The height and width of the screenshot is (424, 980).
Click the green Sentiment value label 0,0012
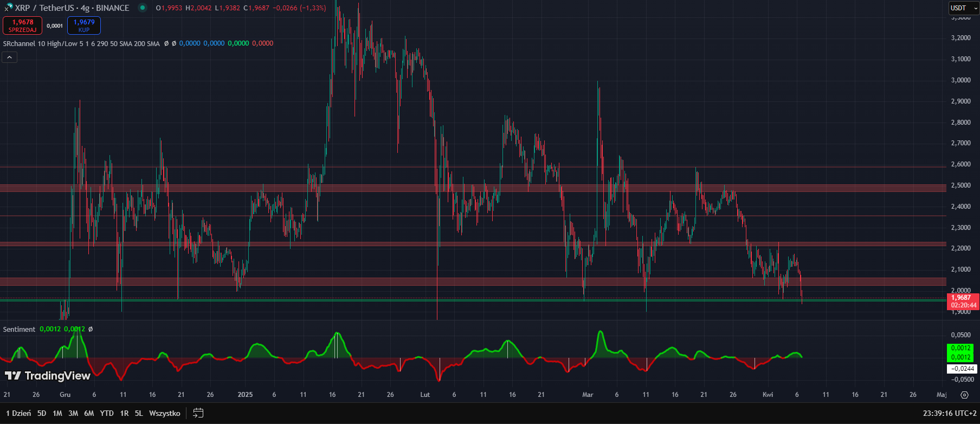pyautogui.click(x=960, y=348)
